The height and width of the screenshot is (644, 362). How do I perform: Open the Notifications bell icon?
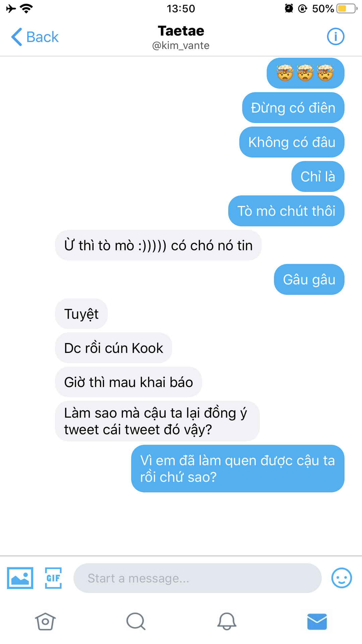pyautogui.click(x=227, y=622)
